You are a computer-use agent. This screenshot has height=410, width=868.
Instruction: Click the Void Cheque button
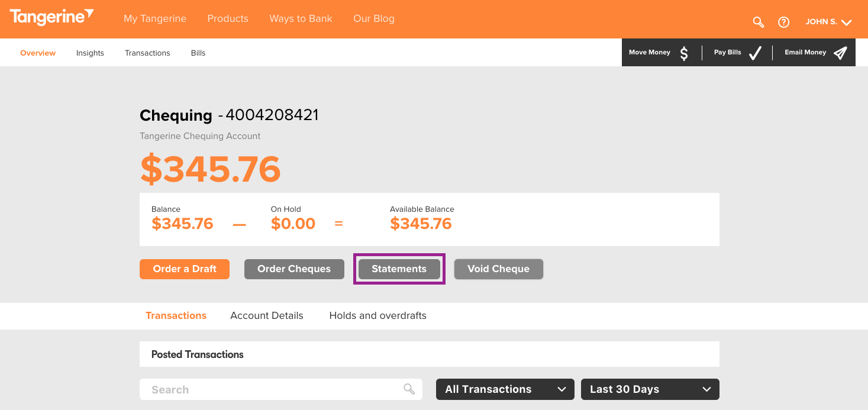[x=499, y=269]
